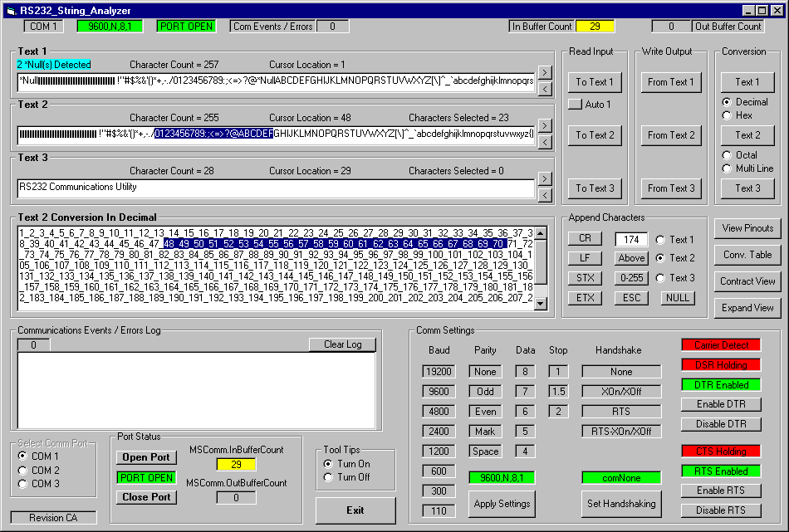The image size is (789, 532).
Task: Click the append character value field showing 174
Action: coord(631,239)
